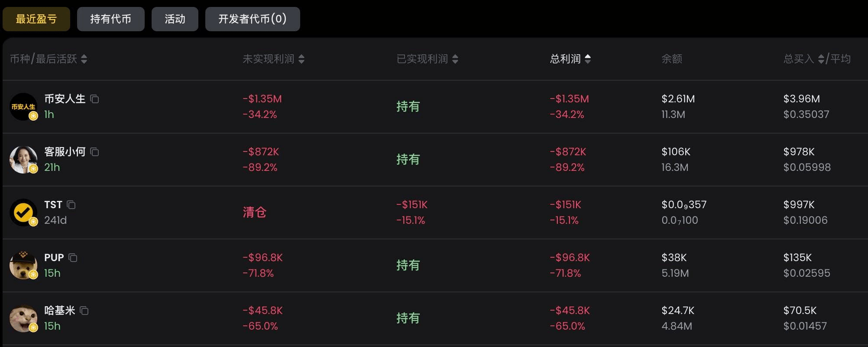Sort by 币种/最后活跃 column arrows
The width and height of the screenshot is (868, 347).
coord(84,59)
